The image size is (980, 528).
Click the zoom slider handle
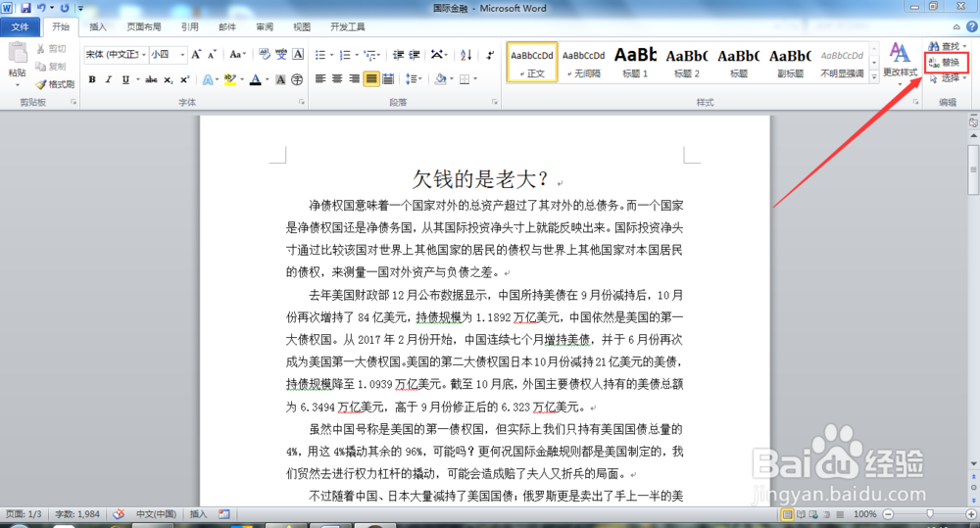[930, 514]
